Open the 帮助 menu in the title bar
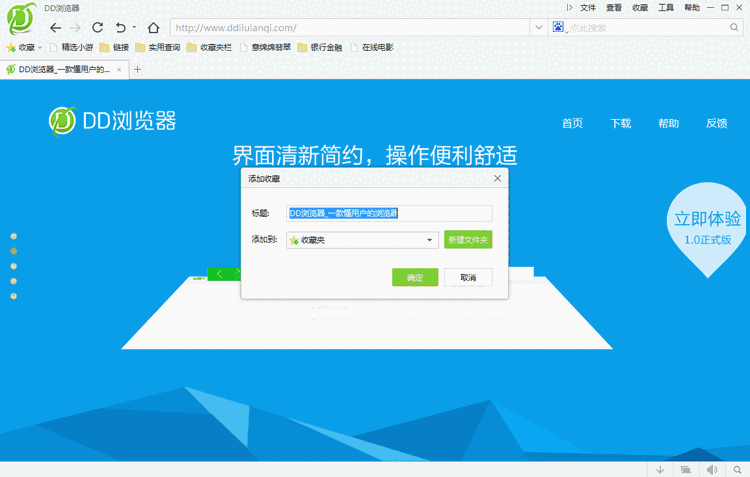This screenshot has height=477, width=750. pos(692,8)
